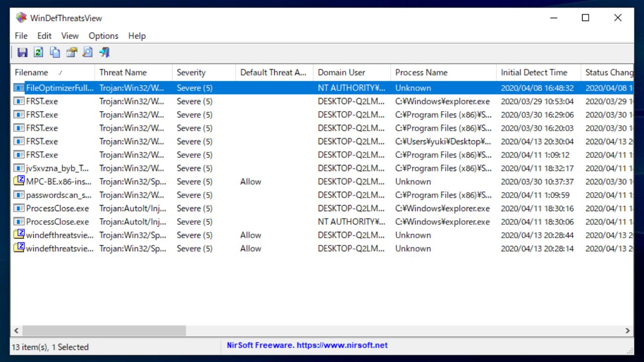Sort by the Severity column header
This screenshot has width=644, height=362.
[204, 72]
